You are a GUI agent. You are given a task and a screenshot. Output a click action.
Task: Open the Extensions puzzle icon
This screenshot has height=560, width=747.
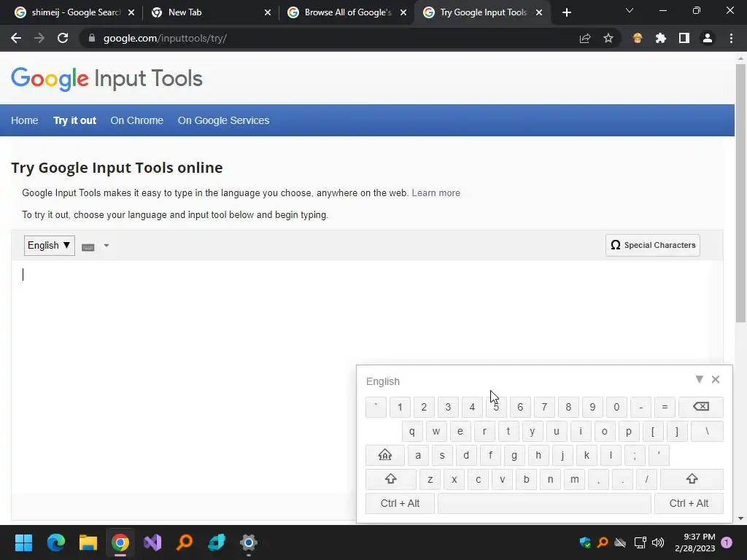pyautogui.click(x=661, y=38)
